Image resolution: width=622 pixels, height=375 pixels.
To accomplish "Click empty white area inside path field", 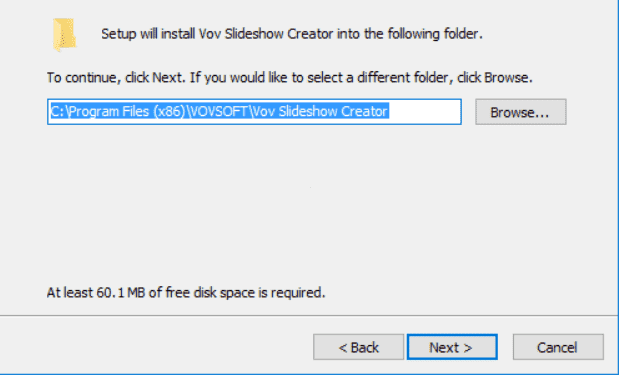I will 424,112.
